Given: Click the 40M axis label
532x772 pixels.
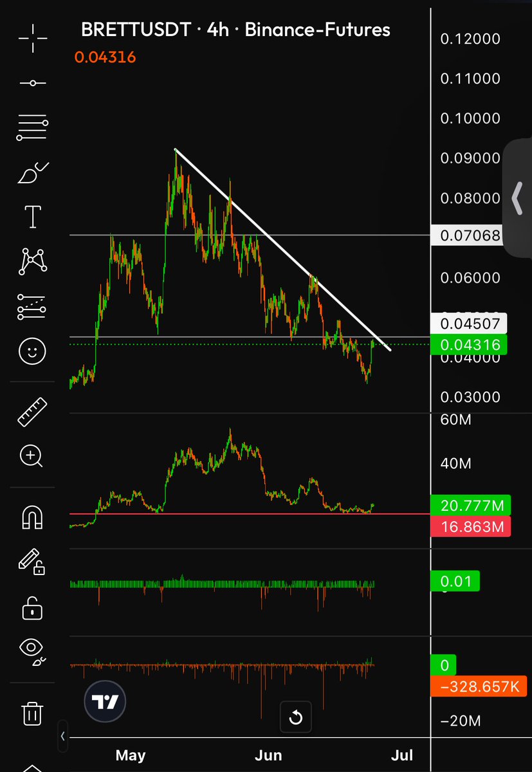Looking at the screenshot, I should pyautogui.click(x=456, y=463).
